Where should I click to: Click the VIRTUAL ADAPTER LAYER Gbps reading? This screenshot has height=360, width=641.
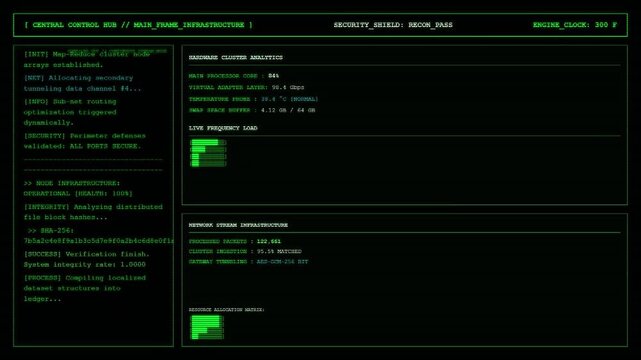(288, 87)
